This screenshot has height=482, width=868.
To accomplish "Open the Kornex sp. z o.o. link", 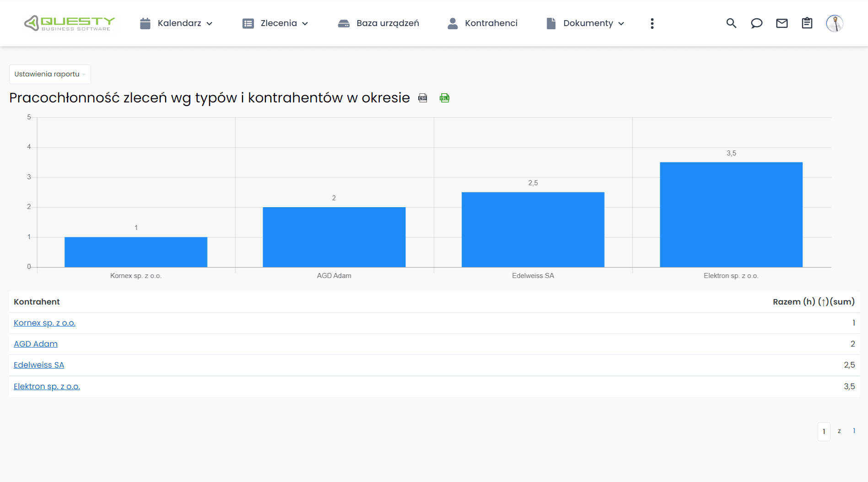I will point(44,323).
